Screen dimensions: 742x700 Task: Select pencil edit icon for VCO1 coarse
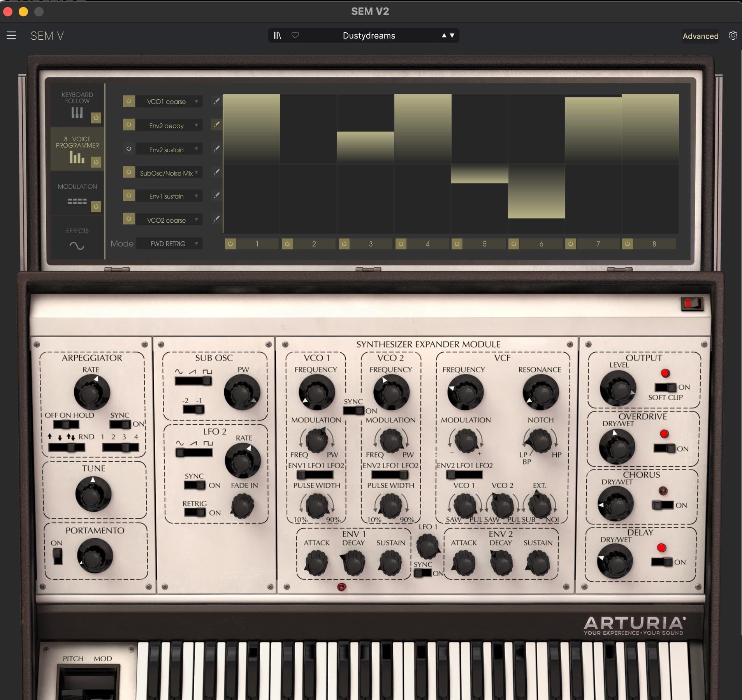(x=216, y=101)
